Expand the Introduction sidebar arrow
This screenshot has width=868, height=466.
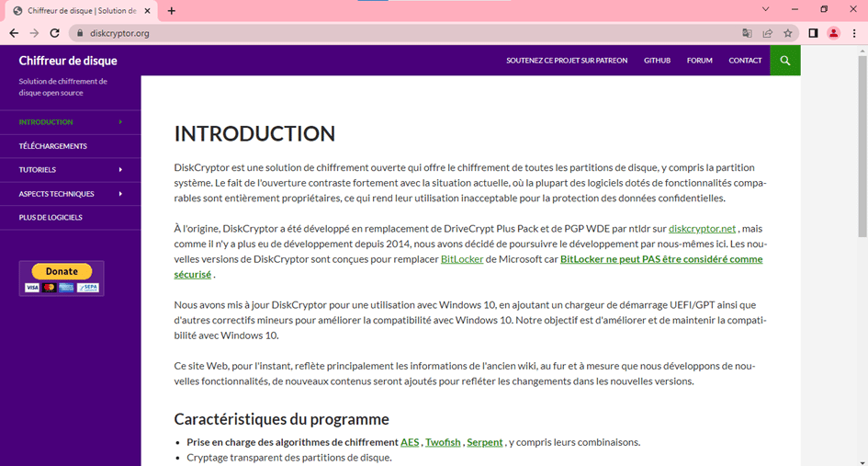click(x=120, y=122)
